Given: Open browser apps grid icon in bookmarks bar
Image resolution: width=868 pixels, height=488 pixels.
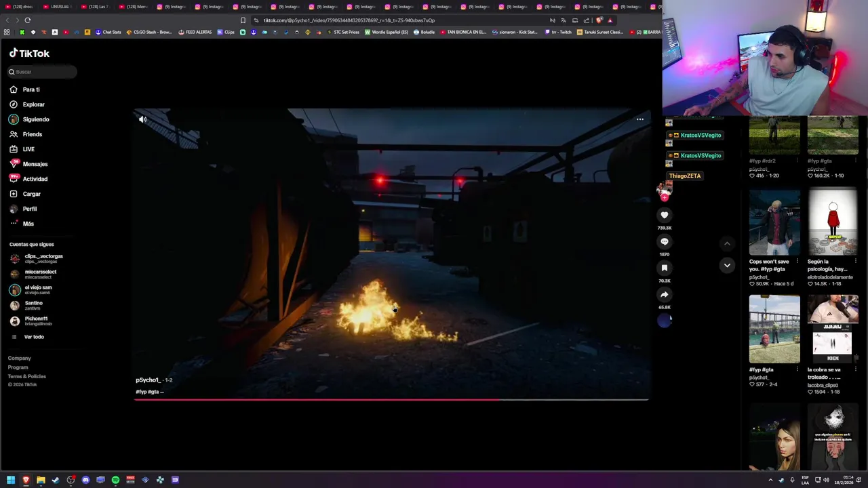Looking at the screenshot, I should point(7,32).
